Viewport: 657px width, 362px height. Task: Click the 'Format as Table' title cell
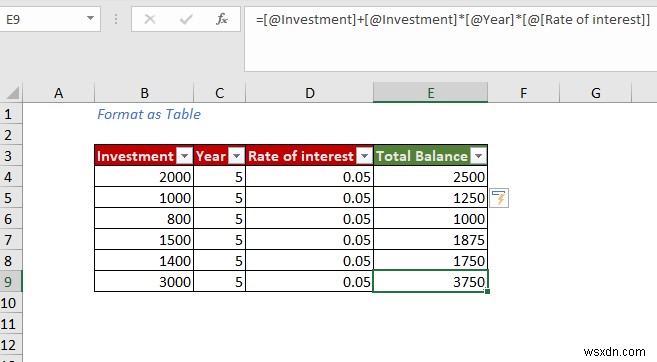coord(149,114)
